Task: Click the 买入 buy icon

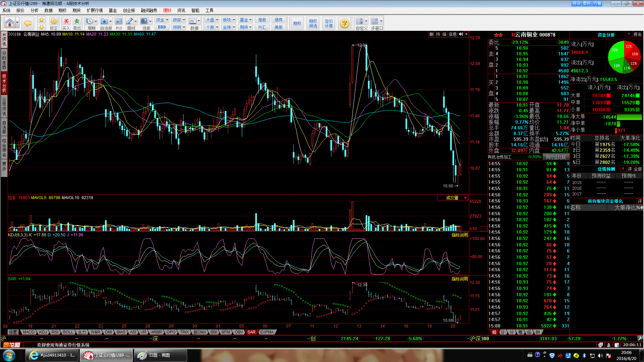Action: coord(66,21)
